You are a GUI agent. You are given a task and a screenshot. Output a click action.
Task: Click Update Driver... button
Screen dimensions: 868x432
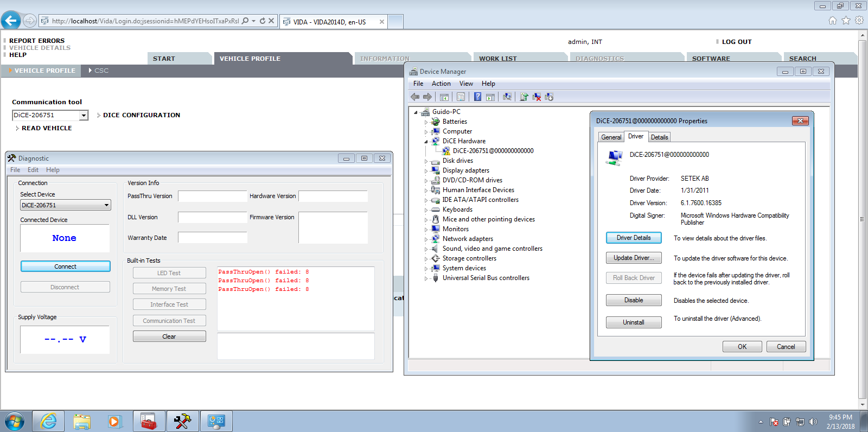click(x=634, y=258)
